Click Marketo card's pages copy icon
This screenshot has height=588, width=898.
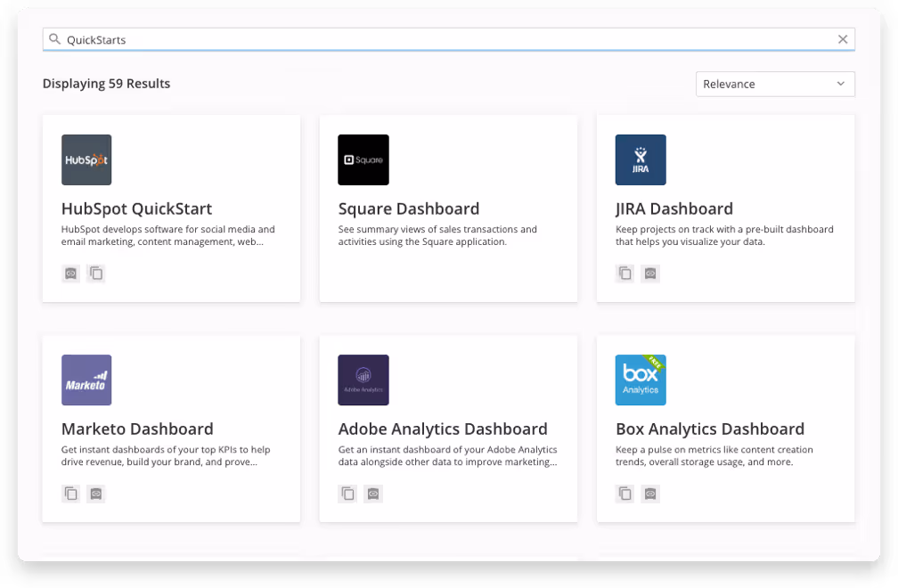tap(70, 494)
